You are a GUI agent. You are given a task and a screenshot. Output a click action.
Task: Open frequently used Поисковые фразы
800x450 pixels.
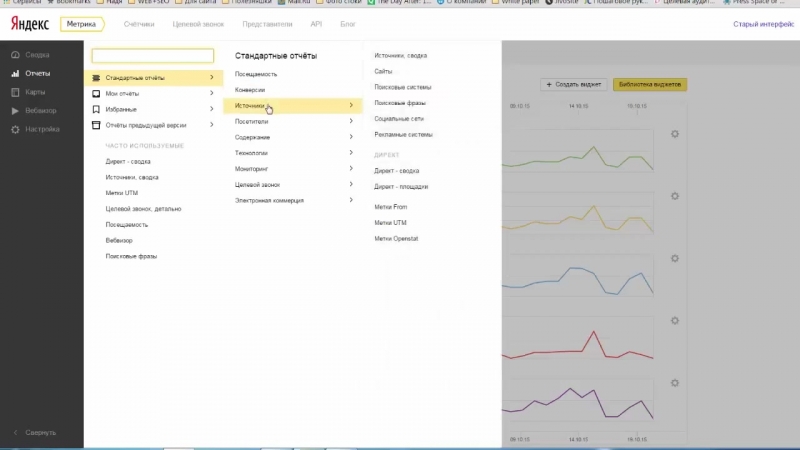131,257
